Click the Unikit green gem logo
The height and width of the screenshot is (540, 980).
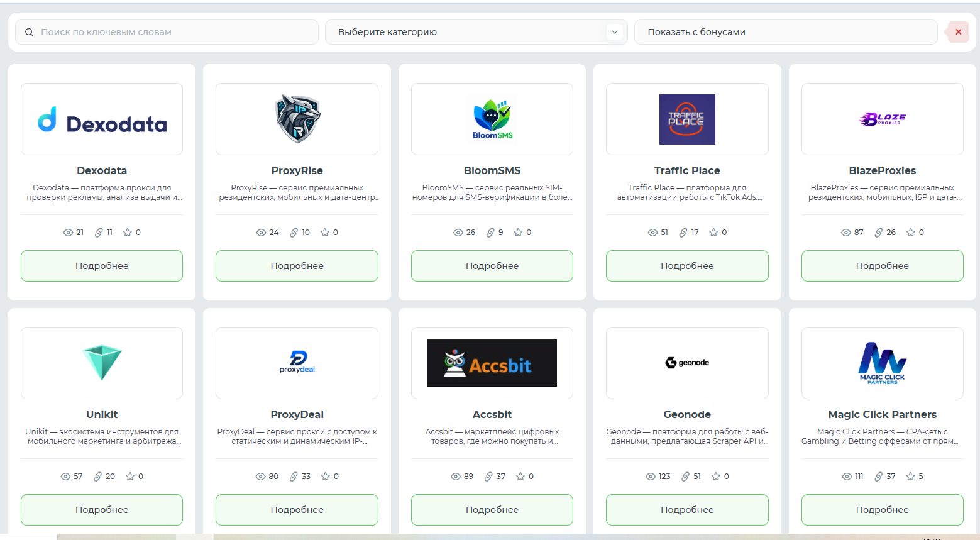click(102, 363)
